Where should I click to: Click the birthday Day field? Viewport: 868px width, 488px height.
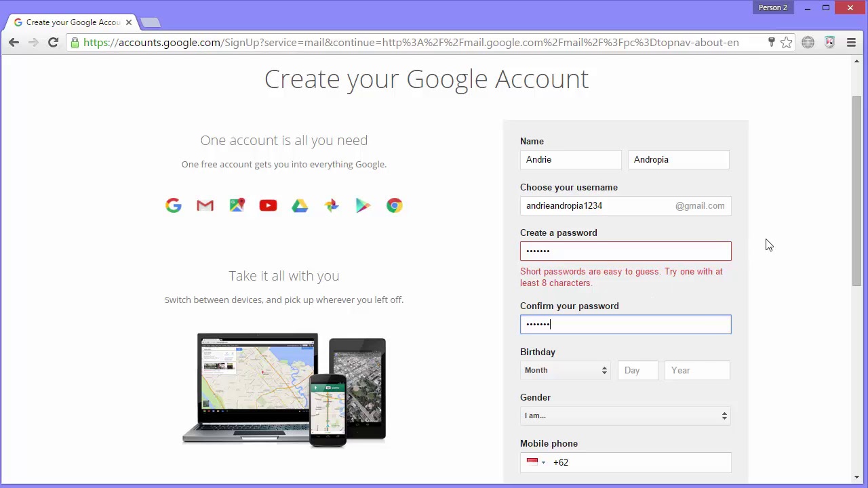point(638,370)
